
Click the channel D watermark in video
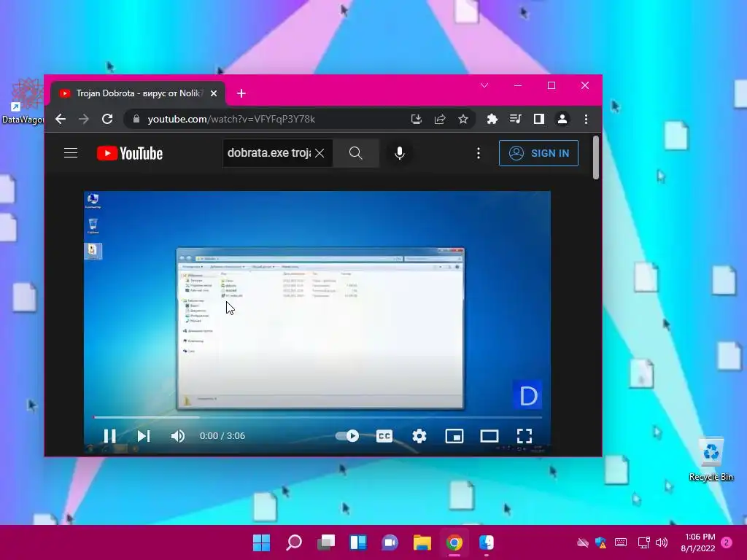[527, 394]
